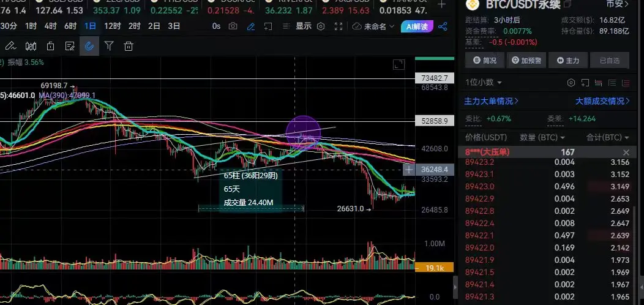
Task: Click the 52858.9 price label on axis
Action: [435, 121]
